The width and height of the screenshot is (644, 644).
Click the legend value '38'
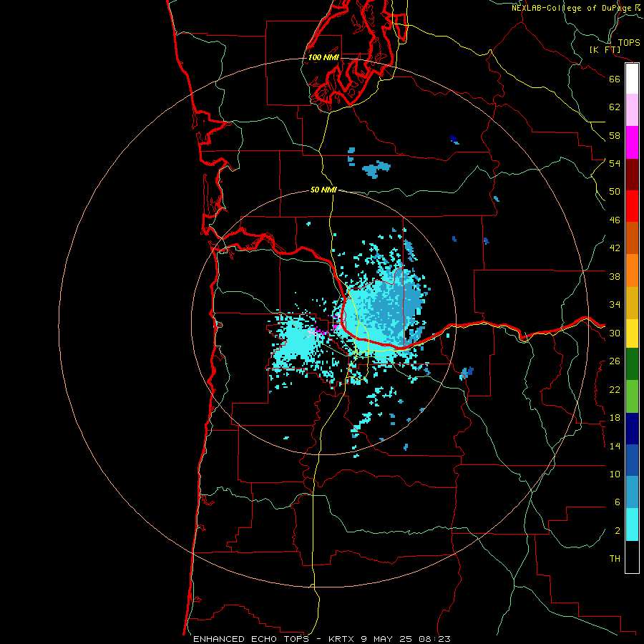tap(615, 276)
